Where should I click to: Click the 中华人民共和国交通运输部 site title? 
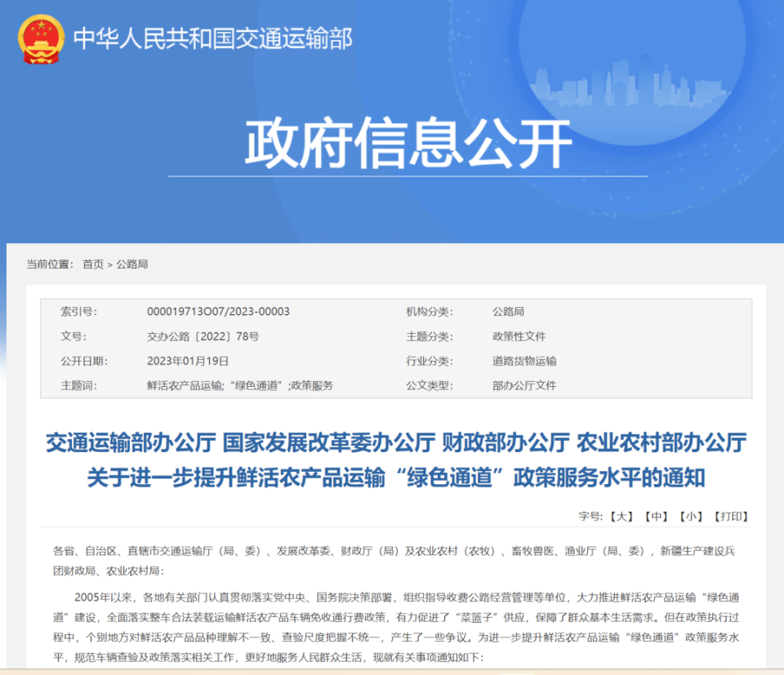[213, 39]
